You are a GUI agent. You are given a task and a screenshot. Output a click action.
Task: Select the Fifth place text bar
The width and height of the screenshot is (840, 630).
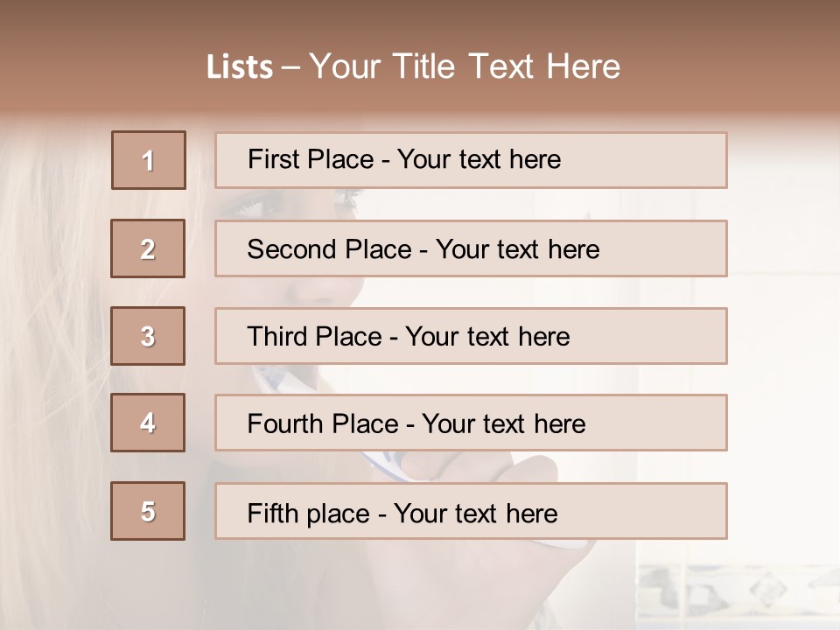[471, 511]
